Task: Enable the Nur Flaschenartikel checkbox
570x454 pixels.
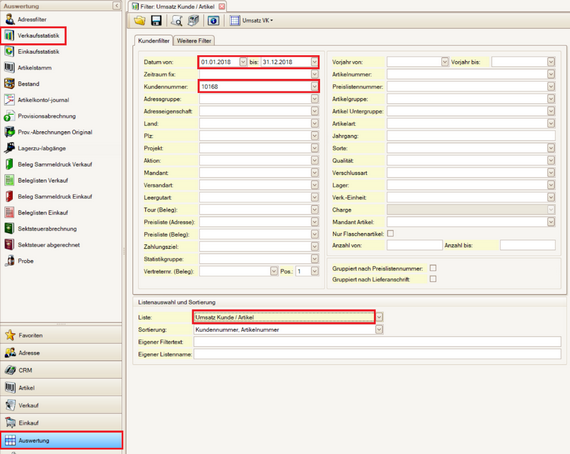Action: (390, 234)
